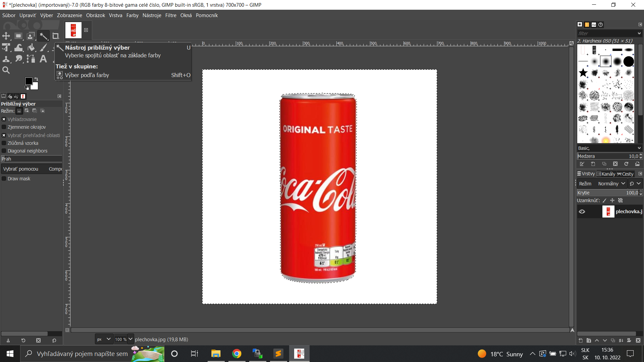Pick the black star brush

click(583, 73)
